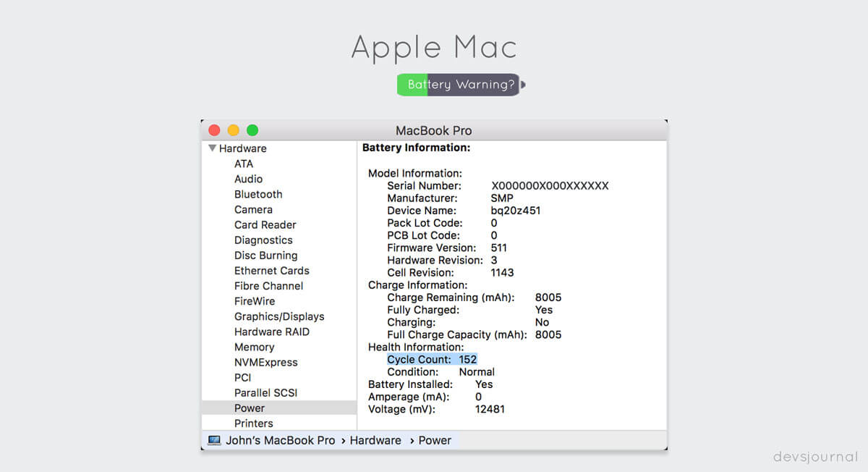Select Ethernet Cards entry
This screenshot has width=868, height=472.
(x=271, y=270)
